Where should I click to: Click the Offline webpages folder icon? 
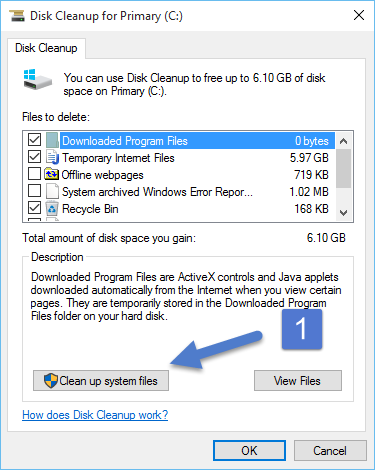point(52,174)
